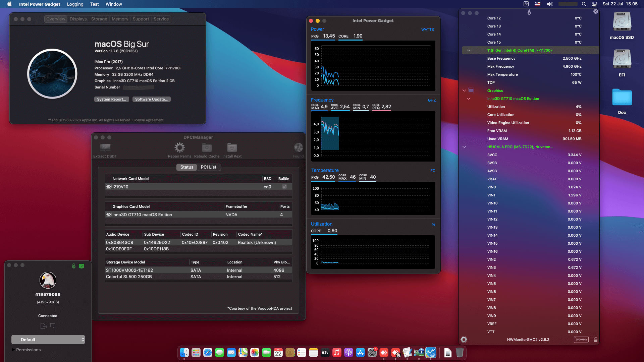Collapse the 11th Gen Intel Core i7-11700F group

point(469,50)
